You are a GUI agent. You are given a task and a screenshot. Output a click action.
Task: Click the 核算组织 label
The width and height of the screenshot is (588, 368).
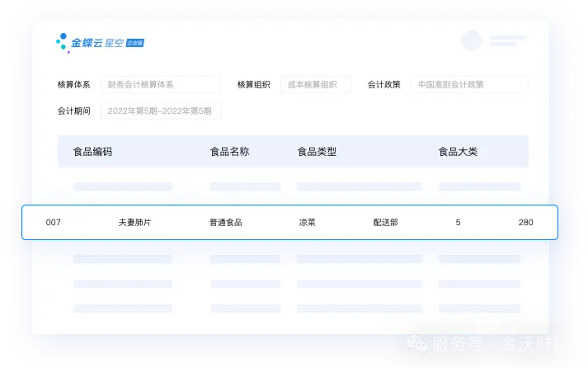tap(254, 85)
